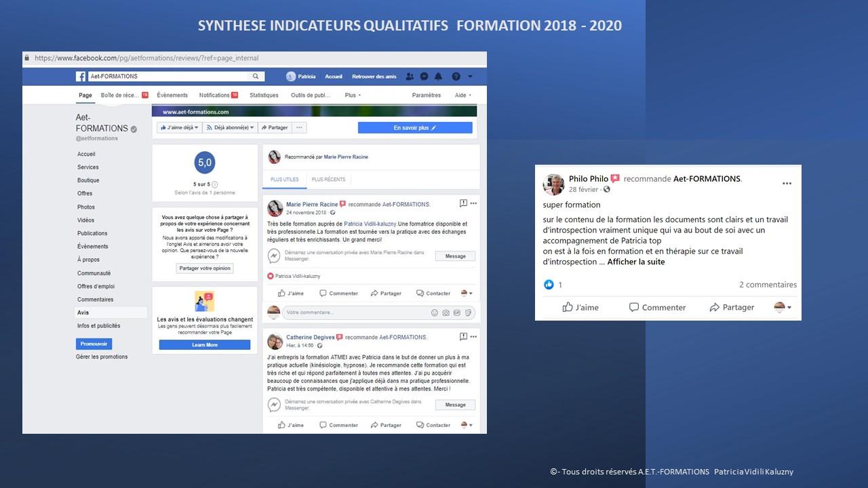Open 2 commentaires on Philo Philo post
The width and height of the screenshot is (868, 488).
click(x=768, y=285)
